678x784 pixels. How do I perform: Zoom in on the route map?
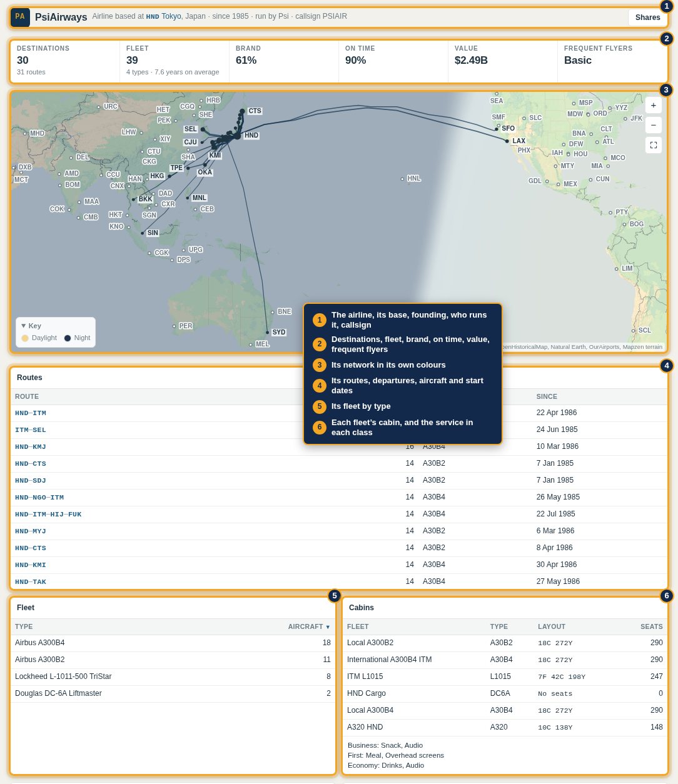tap(654, 106)
